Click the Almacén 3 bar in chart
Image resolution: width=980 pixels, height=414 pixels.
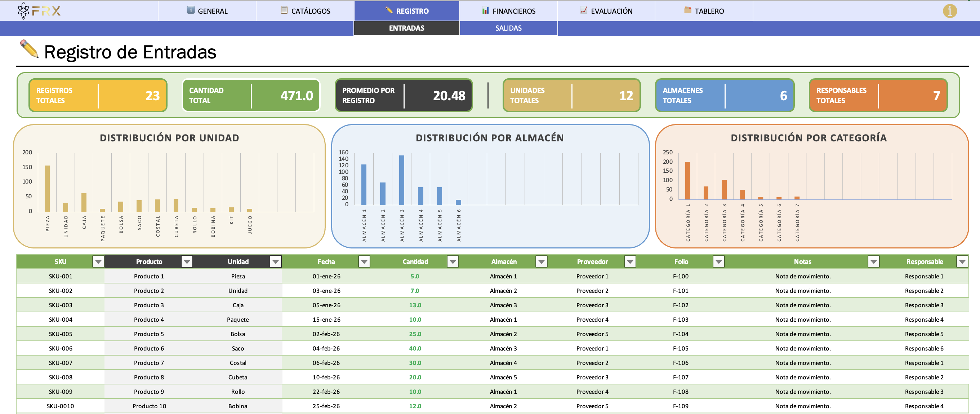pos(401,180)
